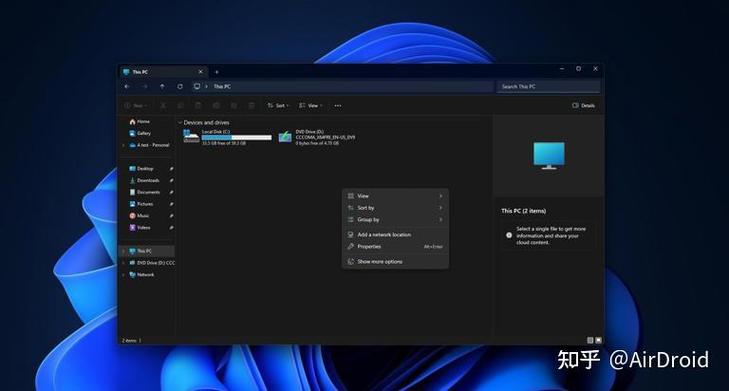This screenshot has height=391, width=729.
Task: Select the This PC tab
Action: coord(163,72)
